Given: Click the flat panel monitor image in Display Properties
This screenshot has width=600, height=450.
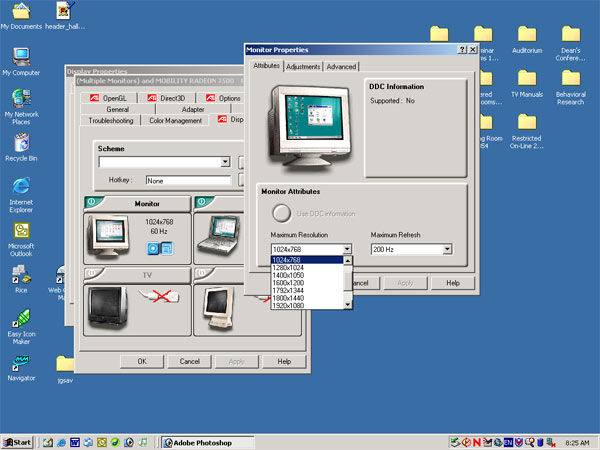Looking at the screenshot, I should coord(218,308).
